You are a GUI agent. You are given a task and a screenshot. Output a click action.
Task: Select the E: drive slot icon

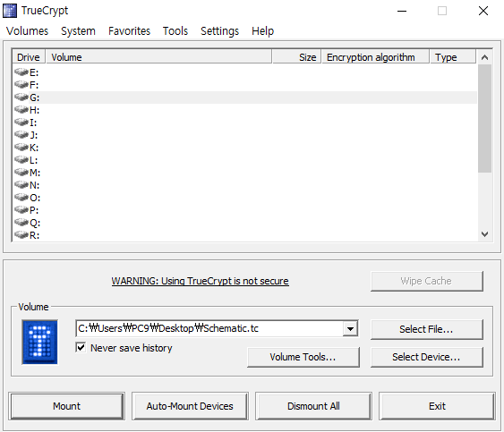(x=21, y=72)
